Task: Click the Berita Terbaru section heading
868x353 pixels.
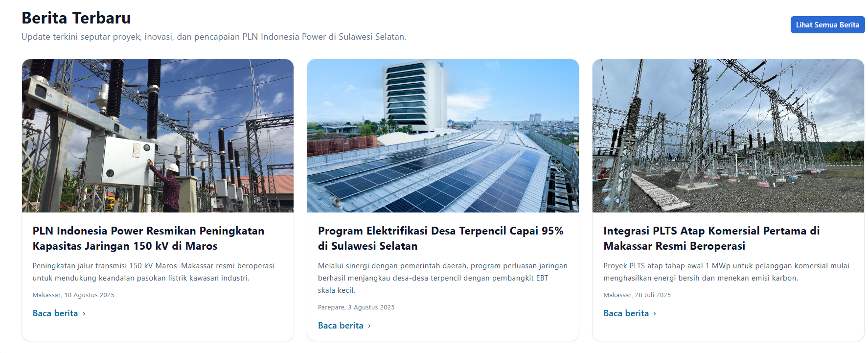Action: point(76,18)
